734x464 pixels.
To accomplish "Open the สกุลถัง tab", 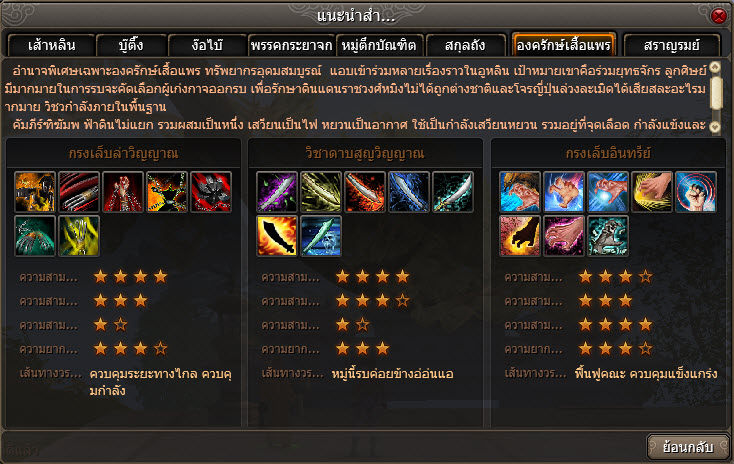I will point(465,45).
